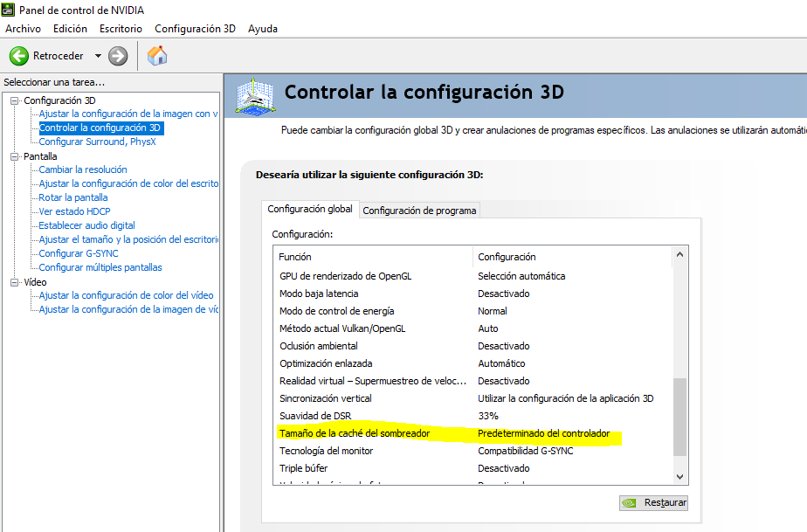Select Triple búfer setting

pos(473,468)
